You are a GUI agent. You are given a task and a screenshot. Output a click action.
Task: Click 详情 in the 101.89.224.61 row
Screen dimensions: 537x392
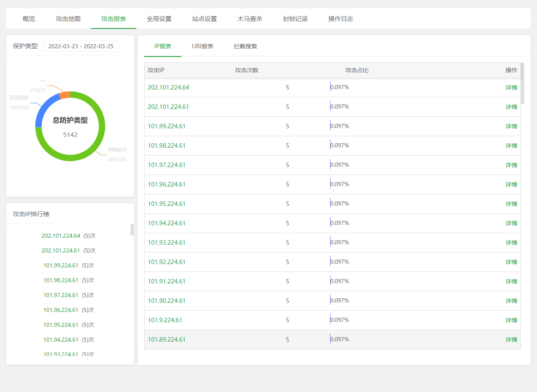click(x=511, y=340)
